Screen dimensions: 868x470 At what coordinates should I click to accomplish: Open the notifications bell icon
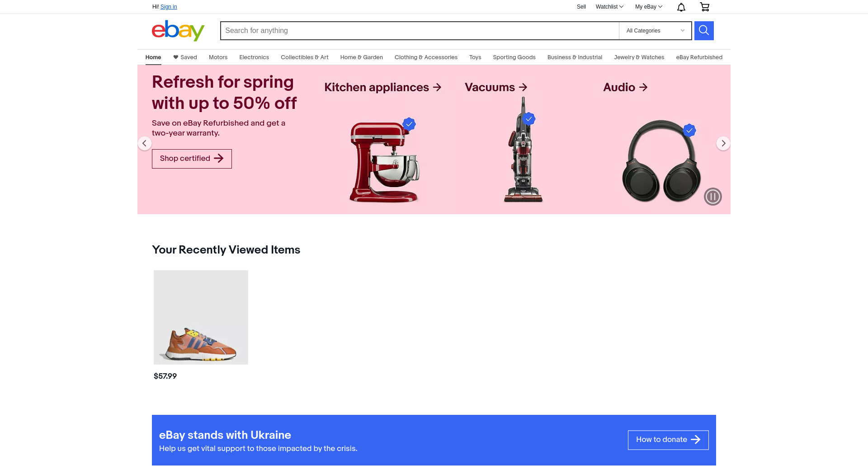pos(681,7)
